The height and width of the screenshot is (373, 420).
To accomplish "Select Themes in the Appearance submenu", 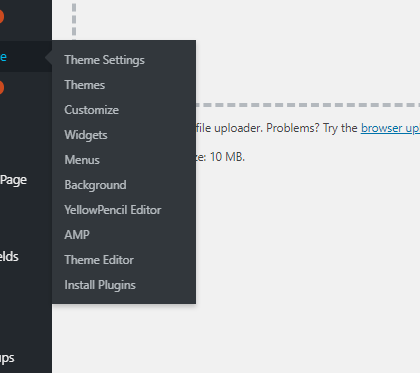I will [x=85, y=85].
